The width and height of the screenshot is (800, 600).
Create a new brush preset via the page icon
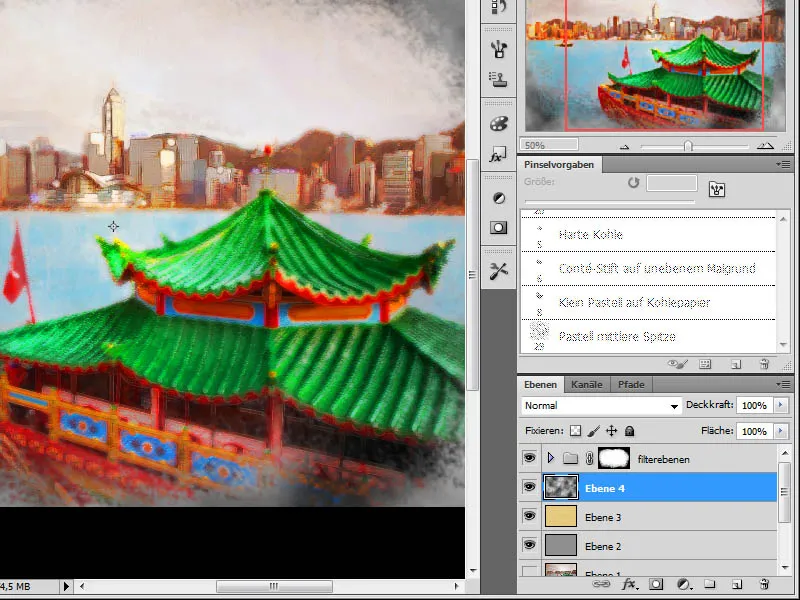(x=736, y=364)
